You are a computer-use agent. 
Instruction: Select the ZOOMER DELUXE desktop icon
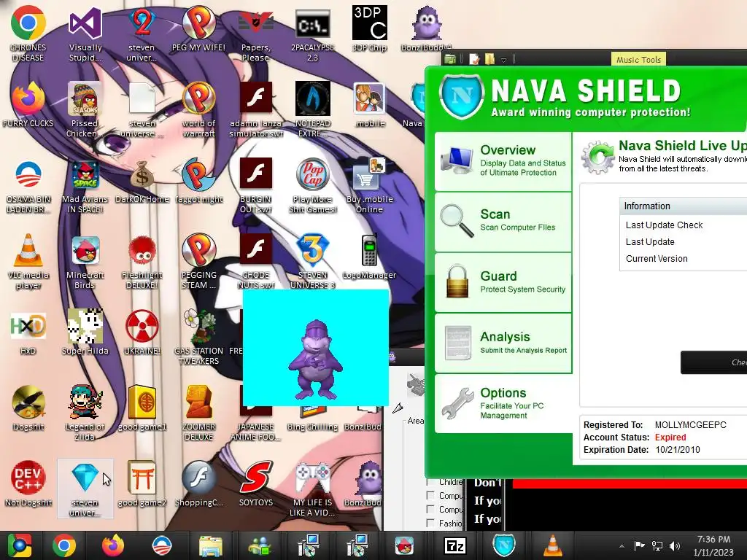[x=198, y=413]
